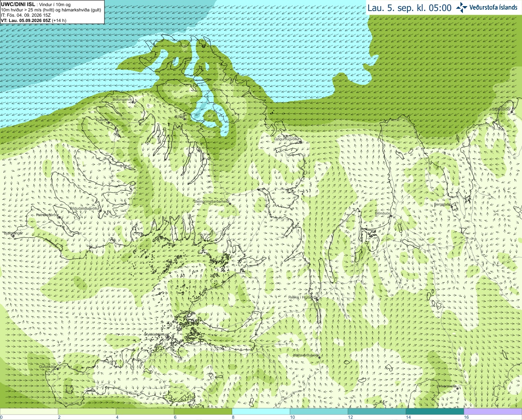Click the Stykkishólmur place label
Screen dimensions: 522x420
pyautogui.click(x=156, y=334)
